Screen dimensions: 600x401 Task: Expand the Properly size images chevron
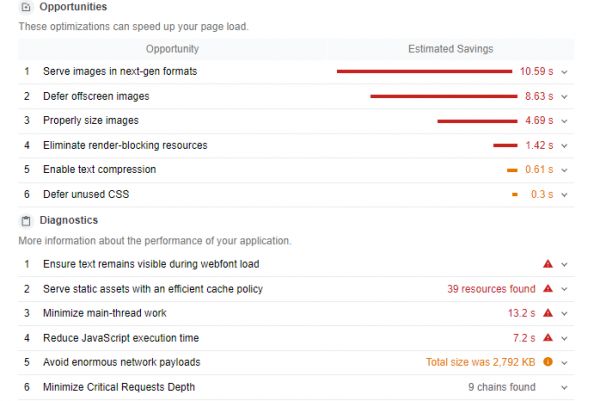pos(564,121)
